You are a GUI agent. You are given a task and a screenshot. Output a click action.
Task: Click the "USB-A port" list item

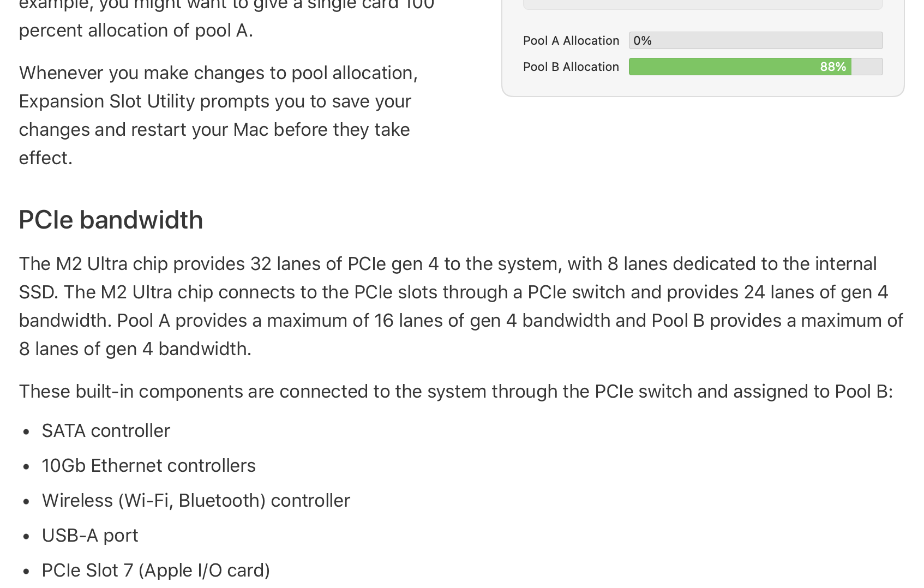coord(90,536)
